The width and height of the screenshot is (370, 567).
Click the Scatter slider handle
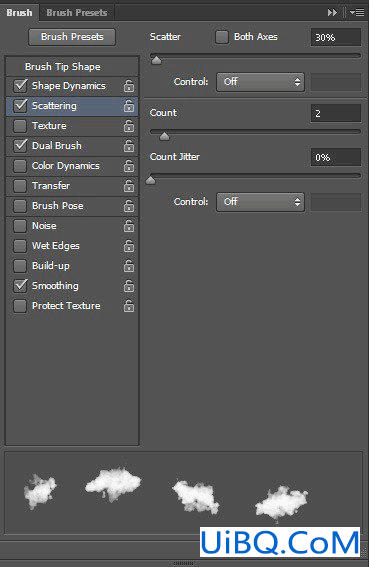pos(156,60)
